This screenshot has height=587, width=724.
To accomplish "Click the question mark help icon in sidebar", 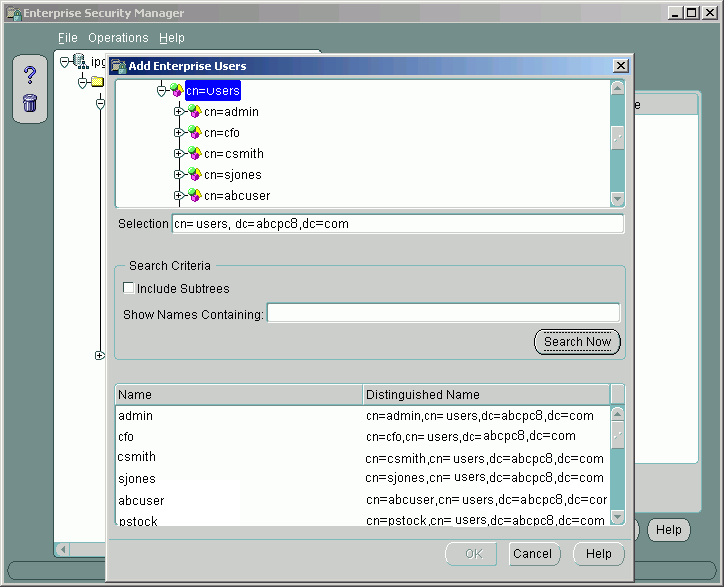I will [x=30, y=75].
